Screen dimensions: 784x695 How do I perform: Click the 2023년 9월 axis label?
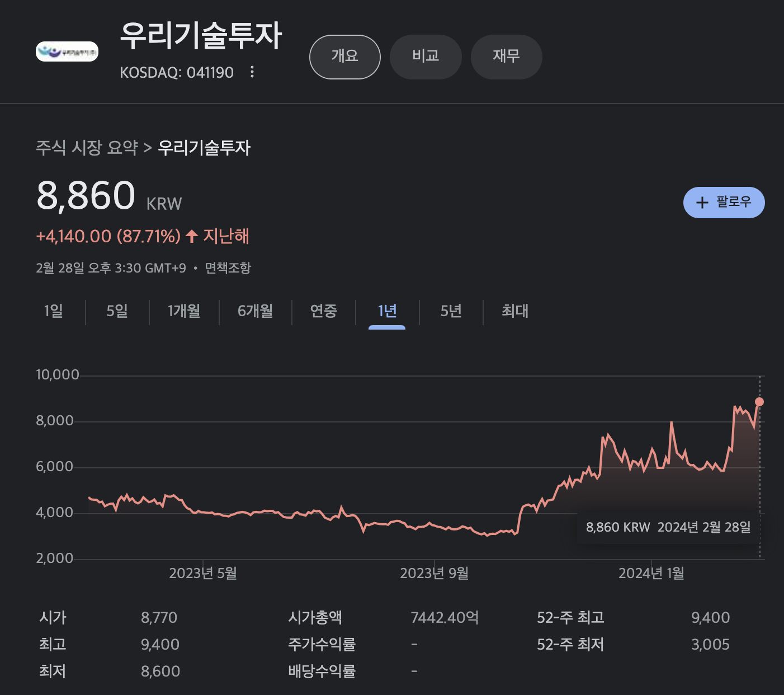pos(434,574)
